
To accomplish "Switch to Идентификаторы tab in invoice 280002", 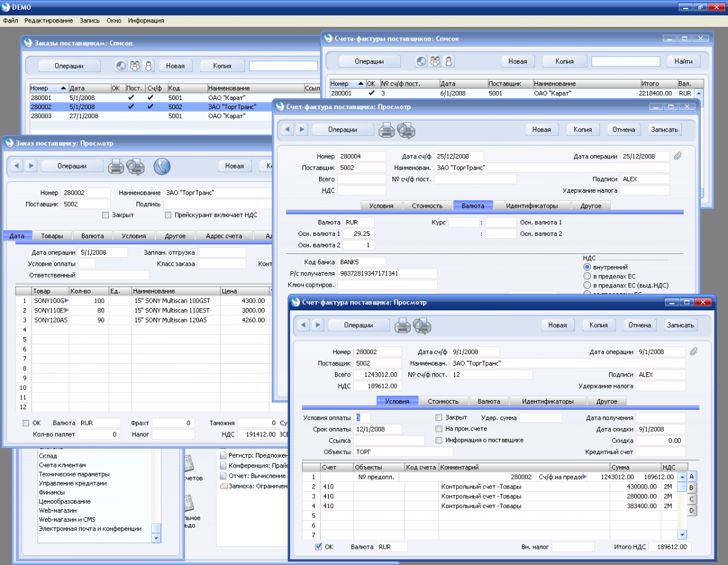I will tap(547, 401).
